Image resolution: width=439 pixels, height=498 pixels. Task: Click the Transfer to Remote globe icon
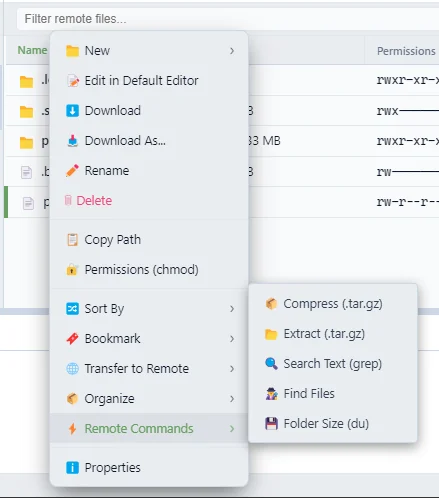(72, 369)
